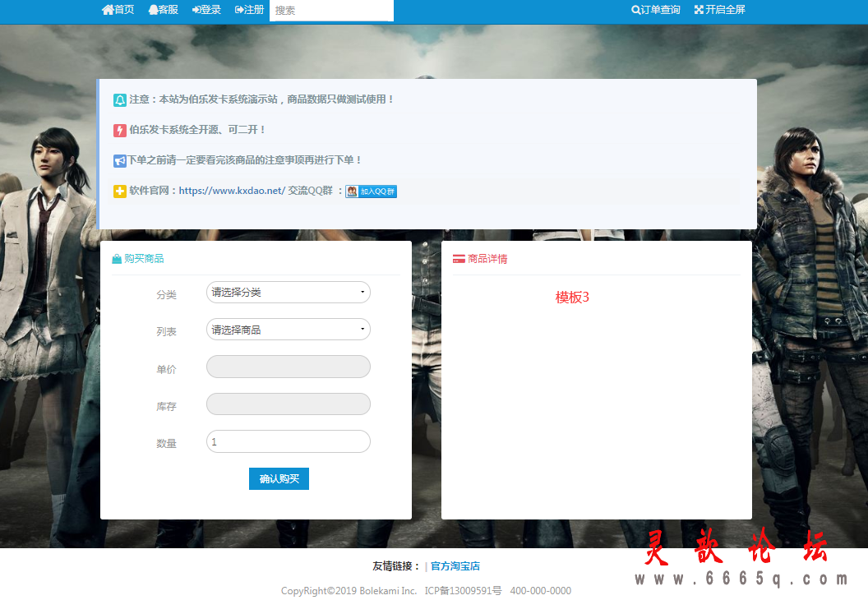Click the home icon in navbar
The image size is (868, 600).
point(108,10)
